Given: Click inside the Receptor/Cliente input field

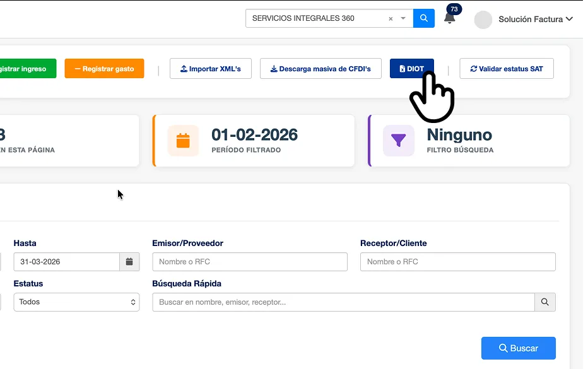Looking at the screenshot, I should tap(457, 261).
